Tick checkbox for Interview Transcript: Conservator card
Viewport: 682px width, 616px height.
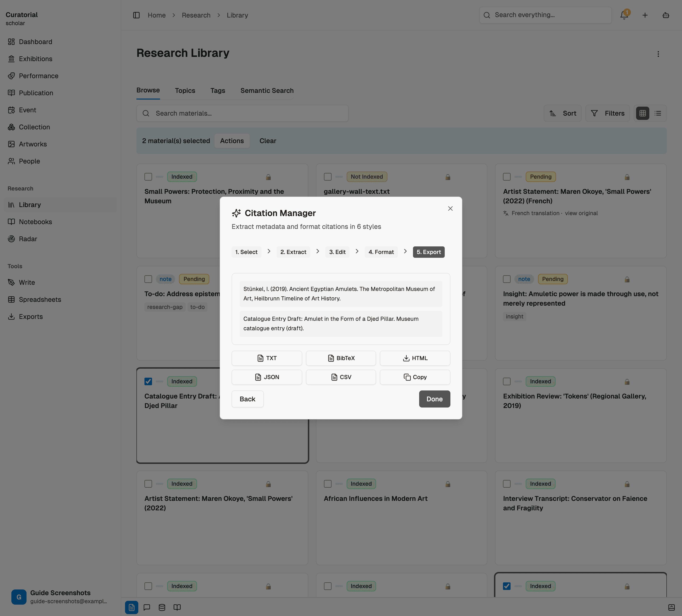[x=507, y=484]
